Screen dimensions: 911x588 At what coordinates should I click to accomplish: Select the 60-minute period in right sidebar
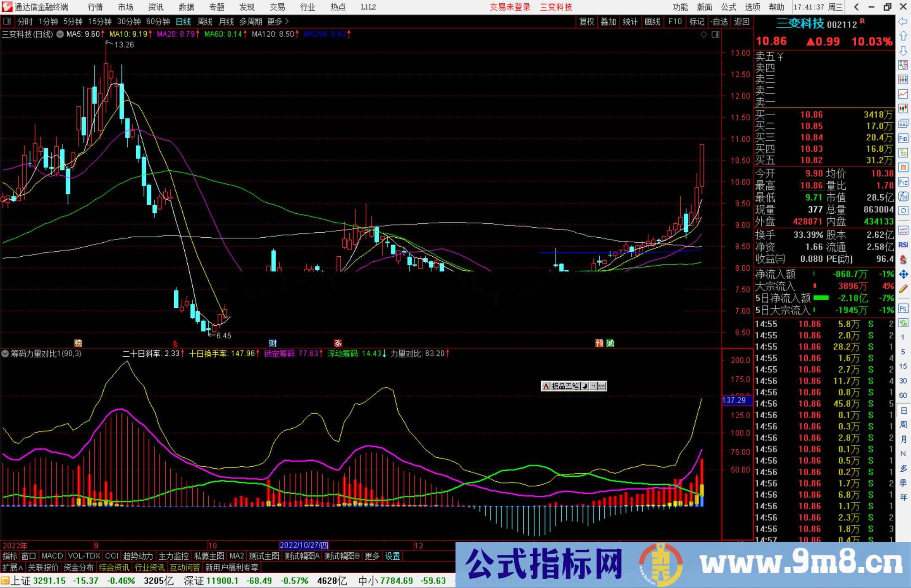point(903,395)
